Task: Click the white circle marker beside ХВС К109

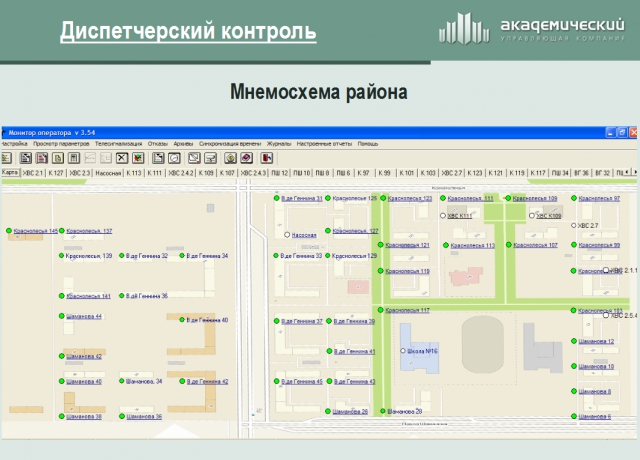Action: coord(531,216)
